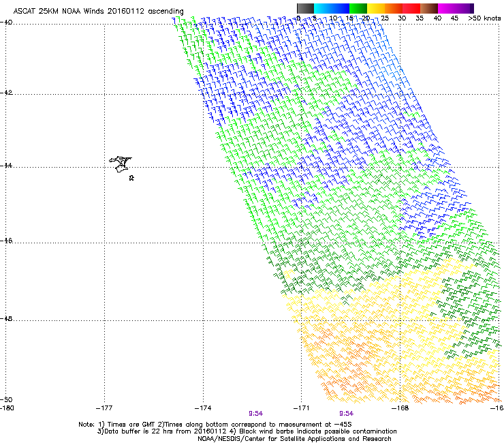The image size is (504, 443).
Task: Click the -42 latitude axis label
Action: pyautogui.click(x=6, y=93)
